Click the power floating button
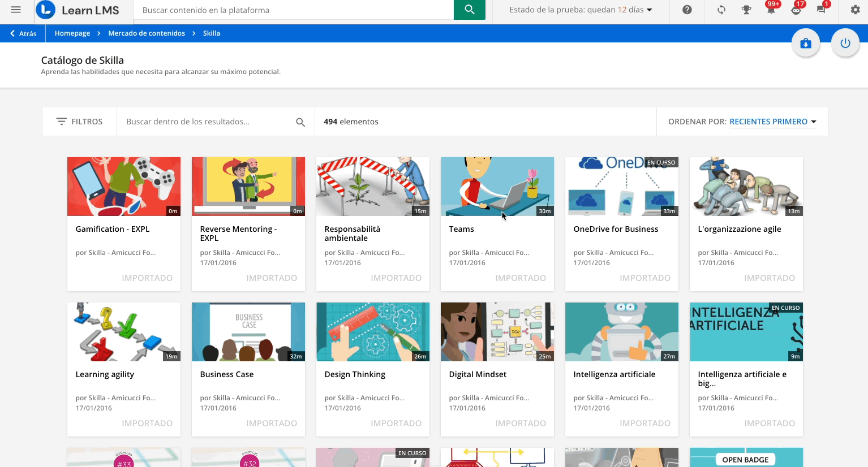The image size is (868, 467). point(845,44)
